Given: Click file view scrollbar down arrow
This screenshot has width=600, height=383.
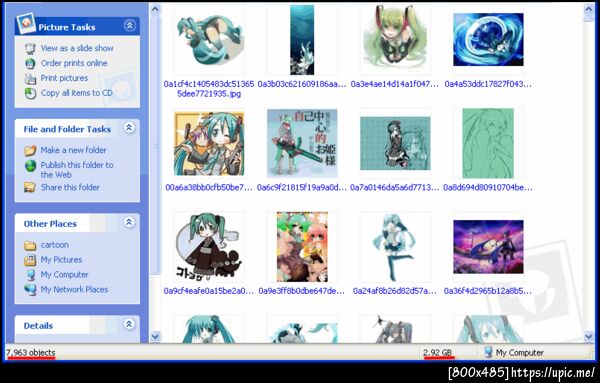Looking at the screenshot, I should pos(589,337).
